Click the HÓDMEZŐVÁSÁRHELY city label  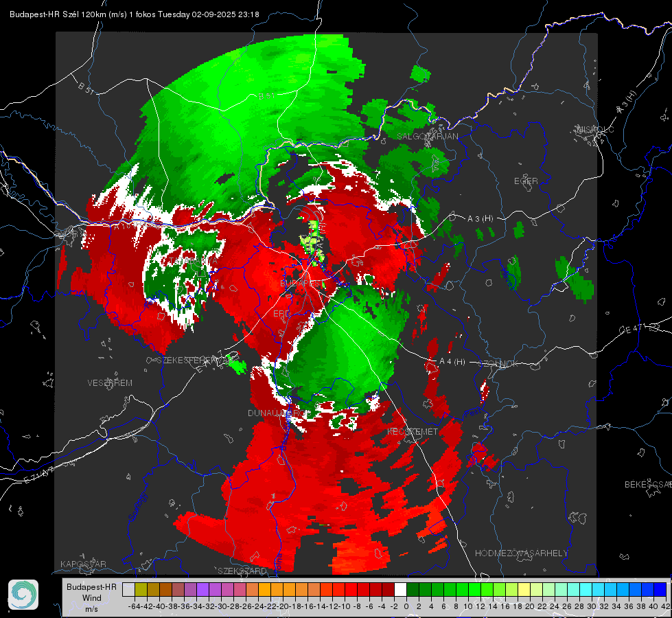click(x=522, y=553)
